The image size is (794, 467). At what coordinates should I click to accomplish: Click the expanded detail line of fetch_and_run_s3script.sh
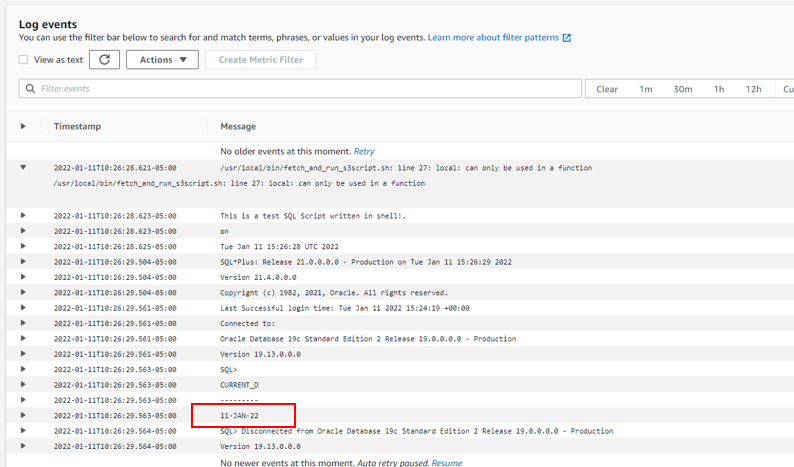coord(239,183)
